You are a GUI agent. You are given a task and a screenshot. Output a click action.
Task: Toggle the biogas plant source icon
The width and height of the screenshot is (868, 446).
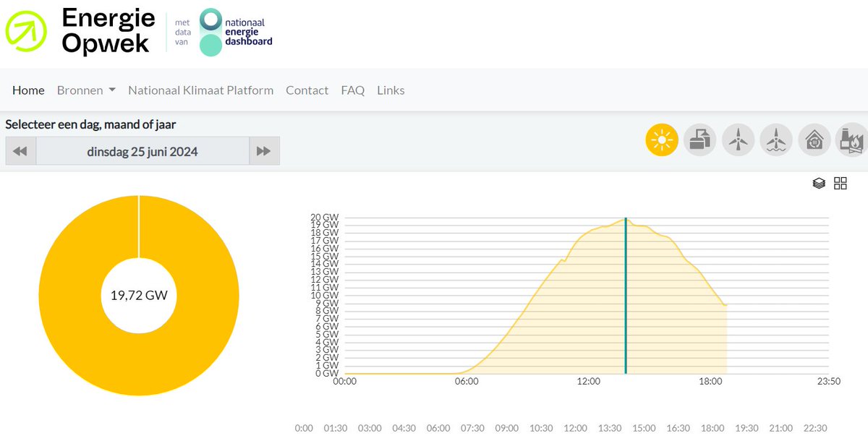click(x=699, y=140)
